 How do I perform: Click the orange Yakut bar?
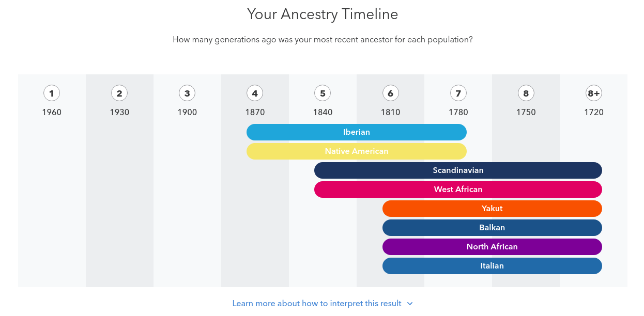coord(492,209)
